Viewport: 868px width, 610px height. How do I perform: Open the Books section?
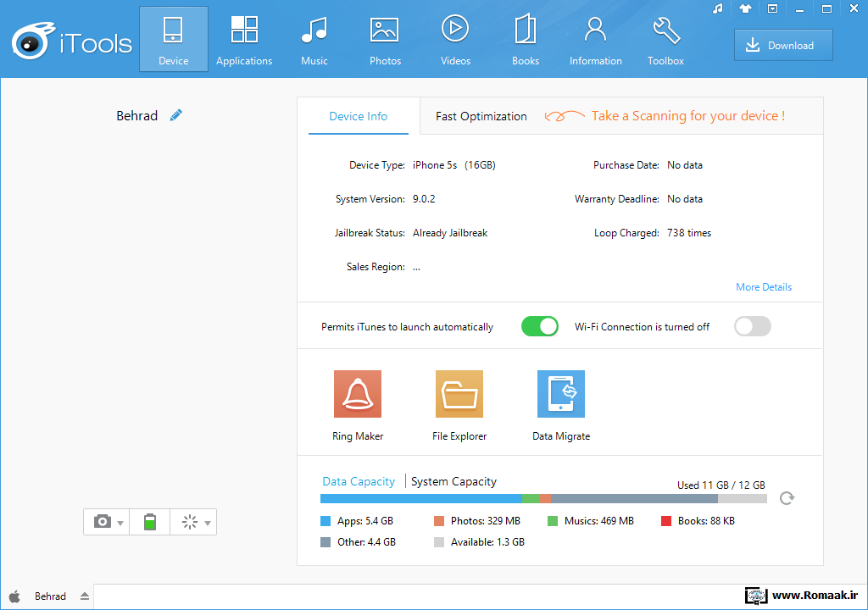click(x=526, y=39)
